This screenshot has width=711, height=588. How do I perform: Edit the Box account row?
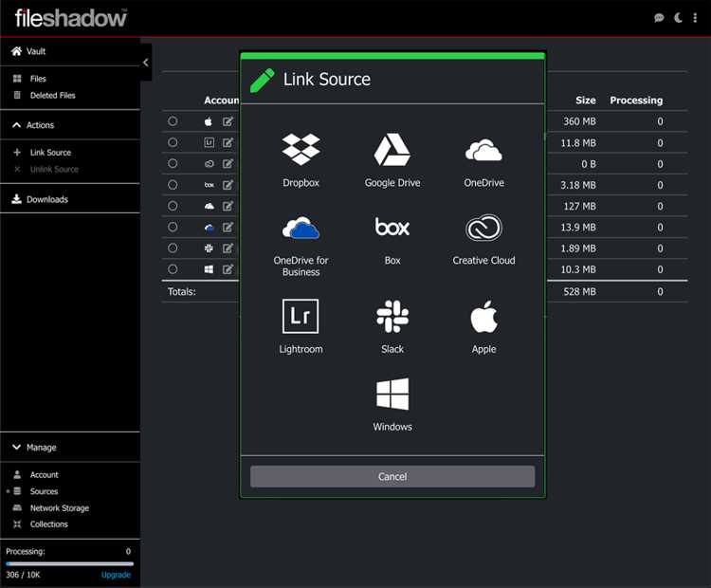pos(228,185)
